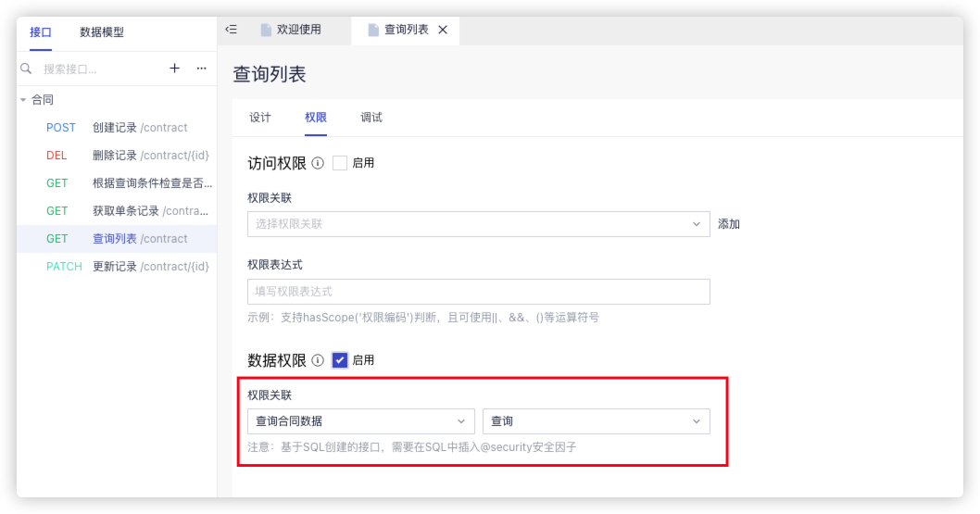Click info icon next to 访问权限
980x514 pixels.
click(x=318, y=163)
